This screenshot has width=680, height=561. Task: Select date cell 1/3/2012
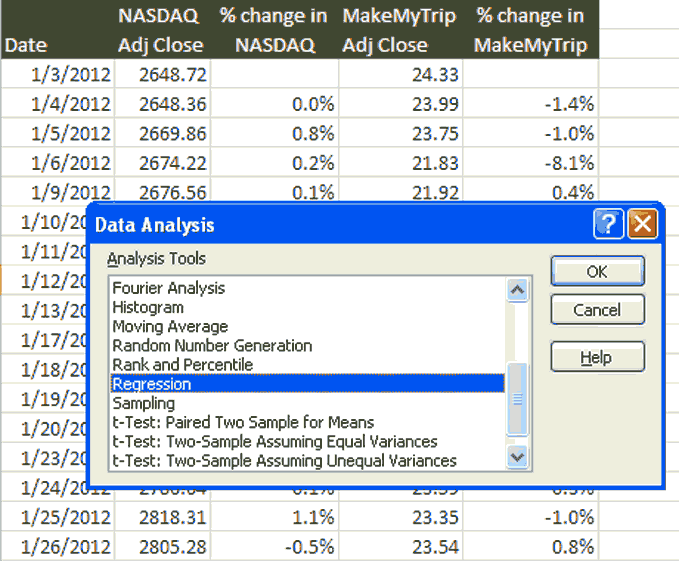pos(58,74)
